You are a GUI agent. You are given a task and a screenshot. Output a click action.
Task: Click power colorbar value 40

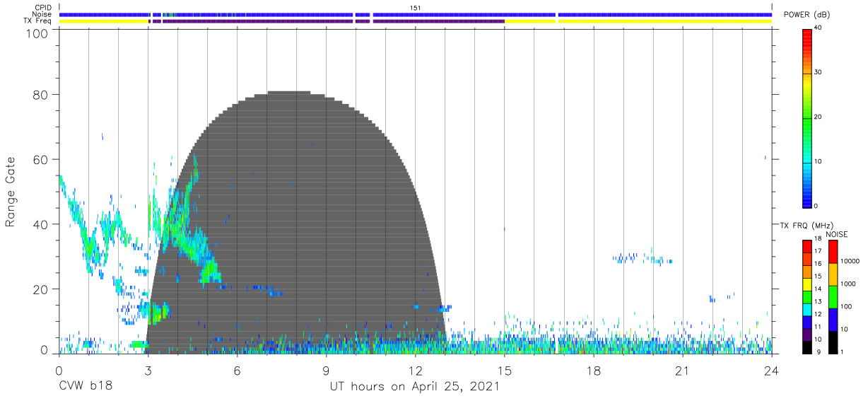pos(818,28)
